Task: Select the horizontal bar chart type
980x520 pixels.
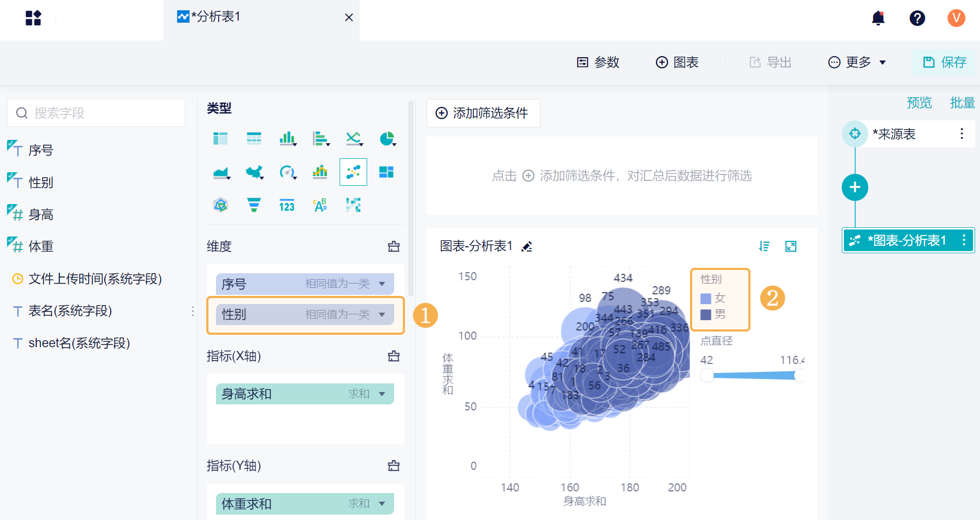Action: tap(321, 139)
